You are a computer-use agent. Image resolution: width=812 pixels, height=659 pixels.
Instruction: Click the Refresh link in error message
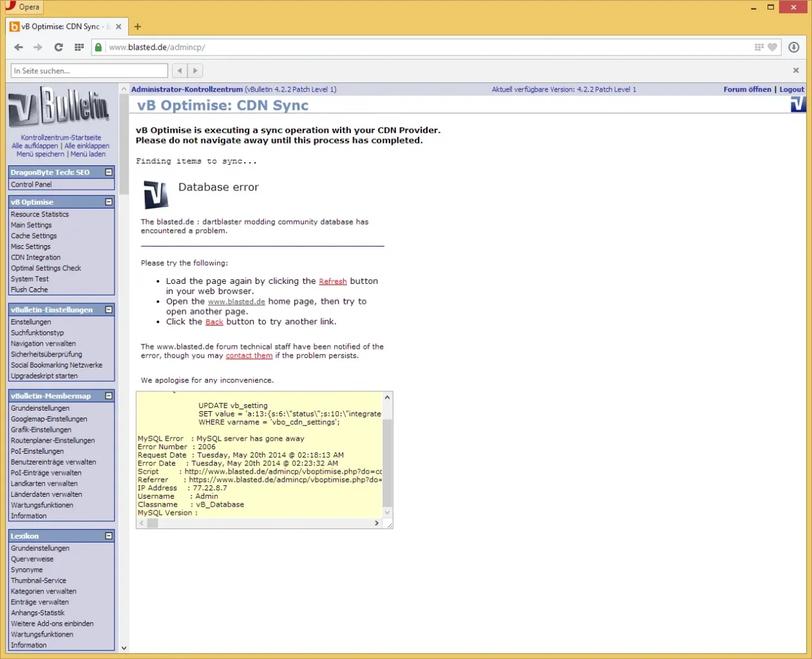[x=333, y=281]
